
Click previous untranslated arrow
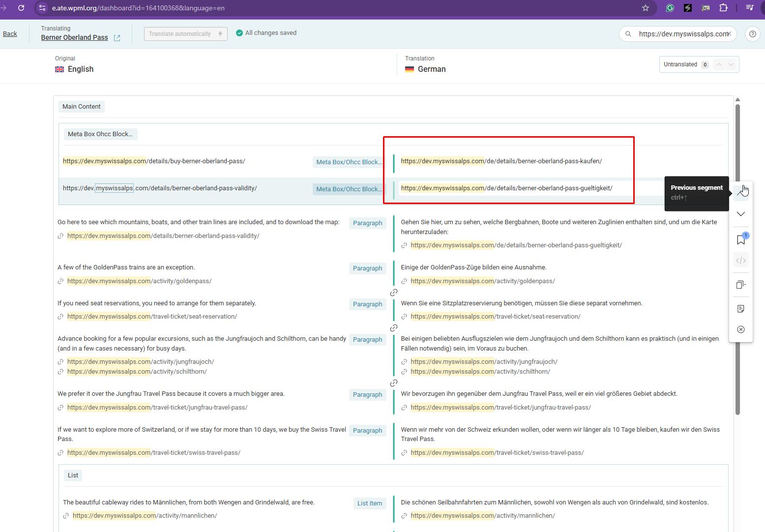[x=719, y=64]
